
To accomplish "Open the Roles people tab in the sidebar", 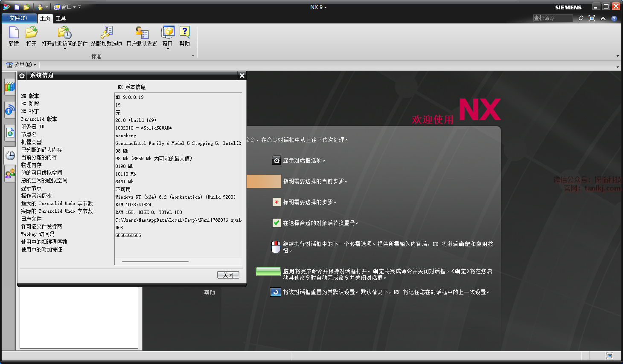I will pos(10,174).
